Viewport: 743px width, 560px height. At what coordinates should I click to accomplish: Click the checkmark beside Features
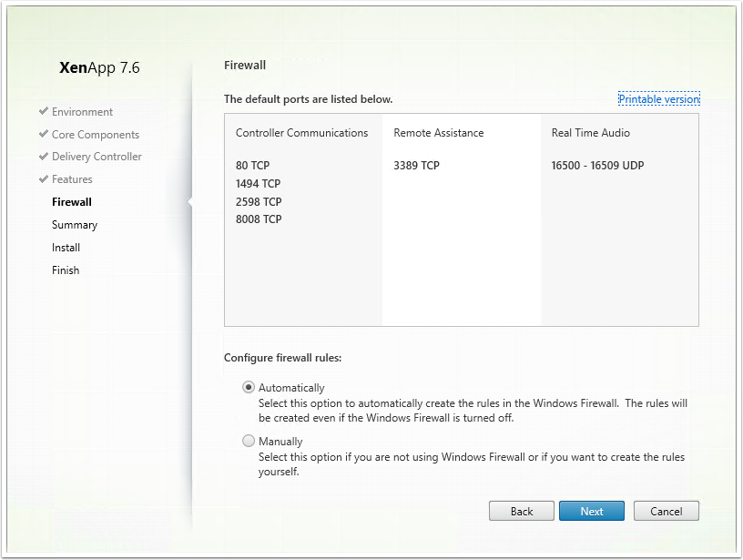(44, 178)
